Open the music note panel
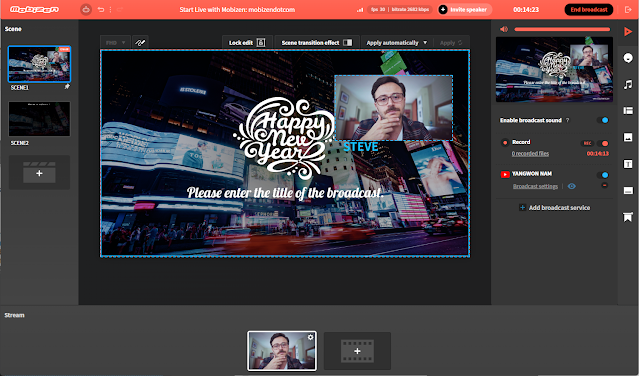 click(628, 84)
